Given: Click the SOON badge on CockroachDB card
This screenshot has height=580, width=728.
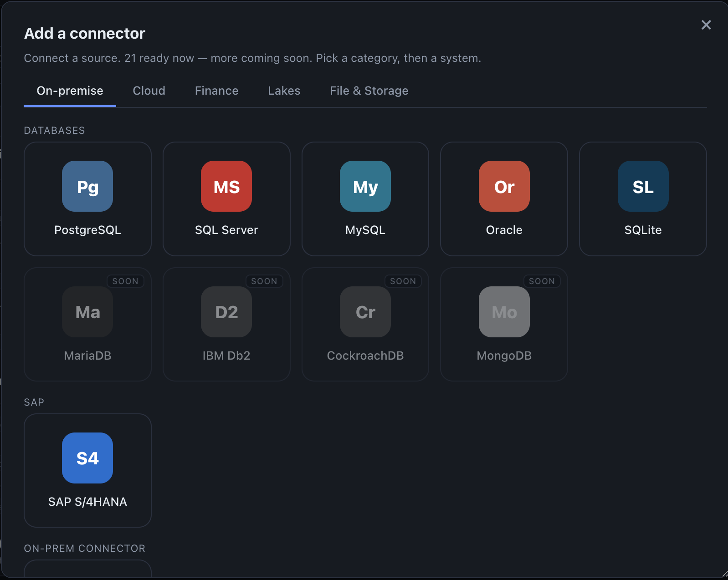Looking at the screenshot, I should pos(403,281).
